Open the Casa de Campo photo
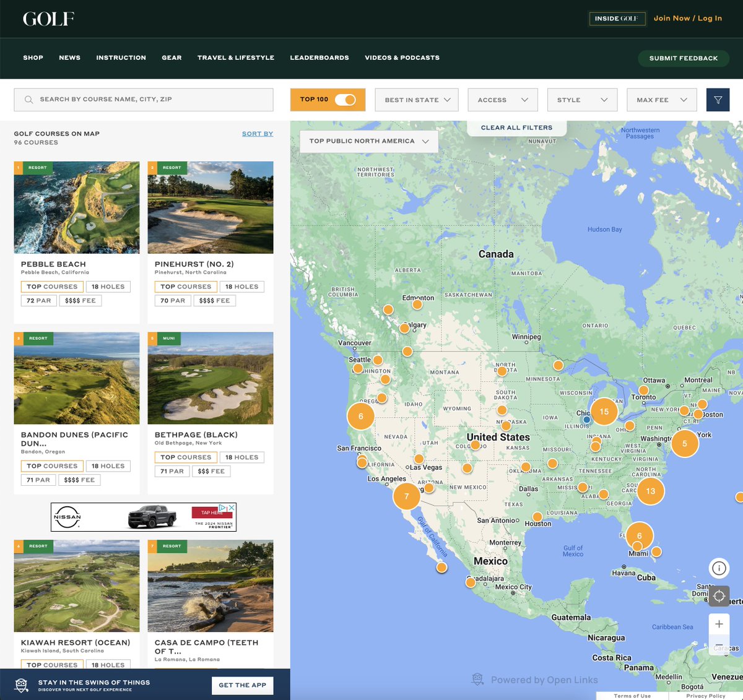 click(211, 586)
